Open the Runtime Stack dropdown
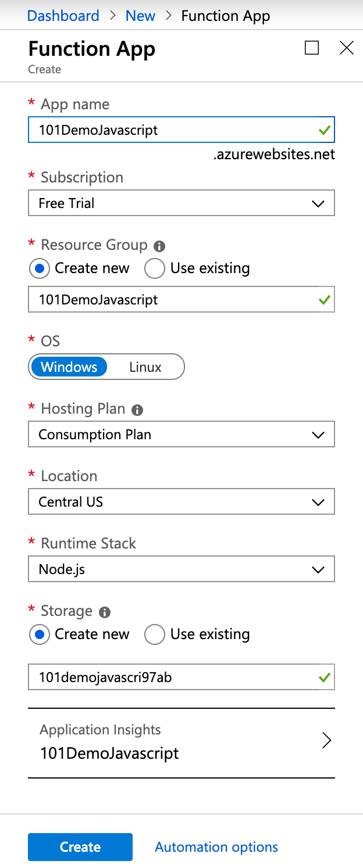Screen dimensions: 363x868 (181, 569)
